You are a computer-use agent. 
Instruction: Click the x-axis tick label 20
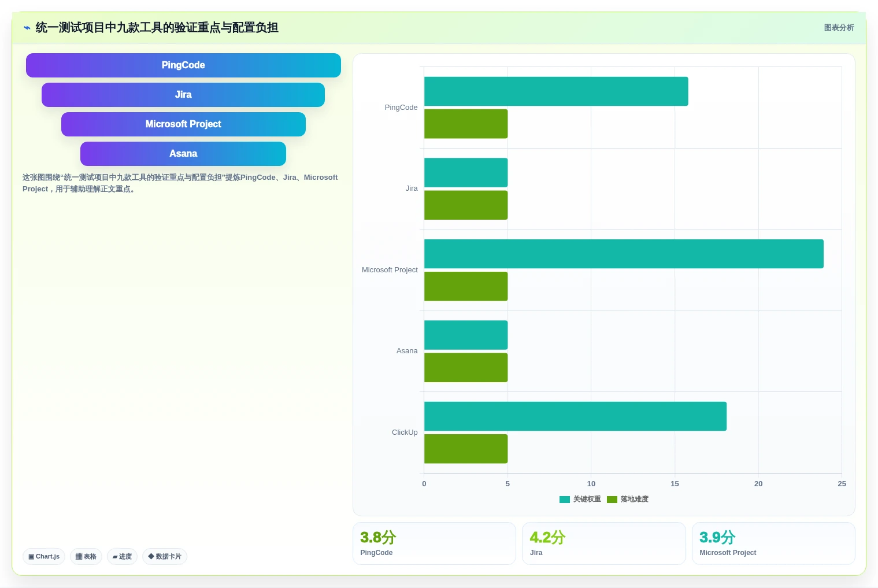tap(758, 484)
